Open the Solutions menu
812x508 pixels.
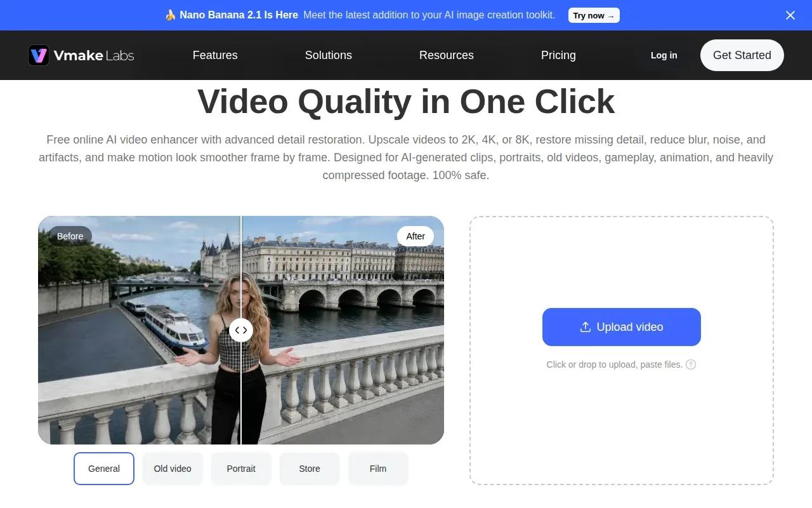coord(329,55)
